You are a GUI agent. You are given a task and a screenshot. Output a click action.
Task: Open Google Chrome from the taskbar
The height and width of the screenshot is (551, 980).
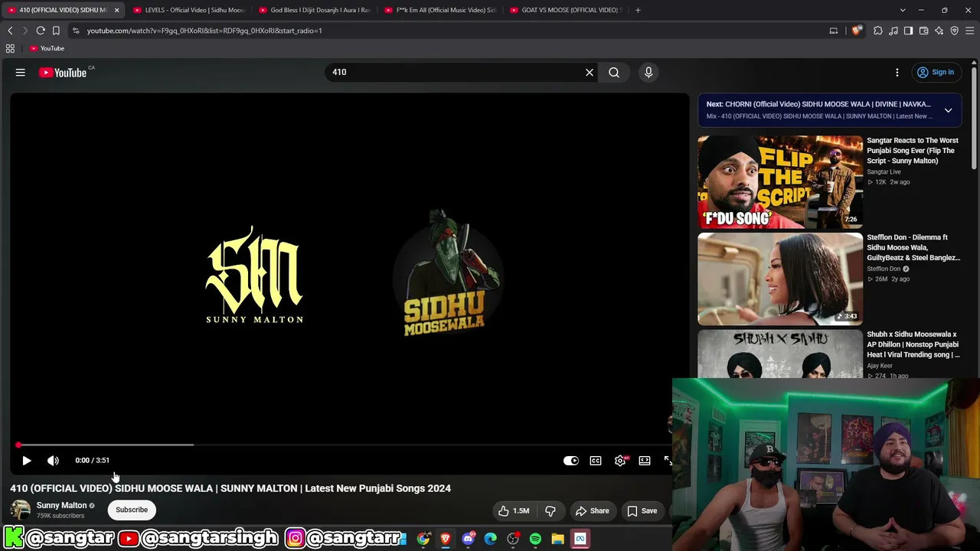[x=423, y=539]
